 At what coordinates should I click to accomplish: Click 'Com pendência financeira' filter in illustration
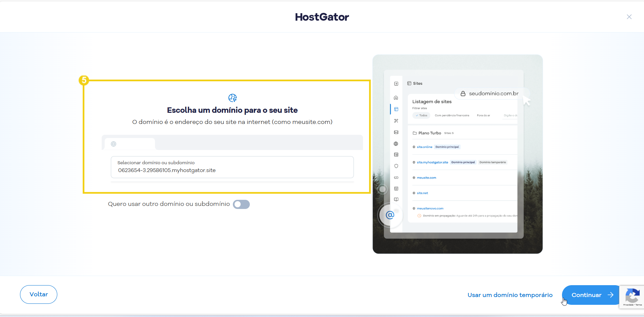(452, 115)
